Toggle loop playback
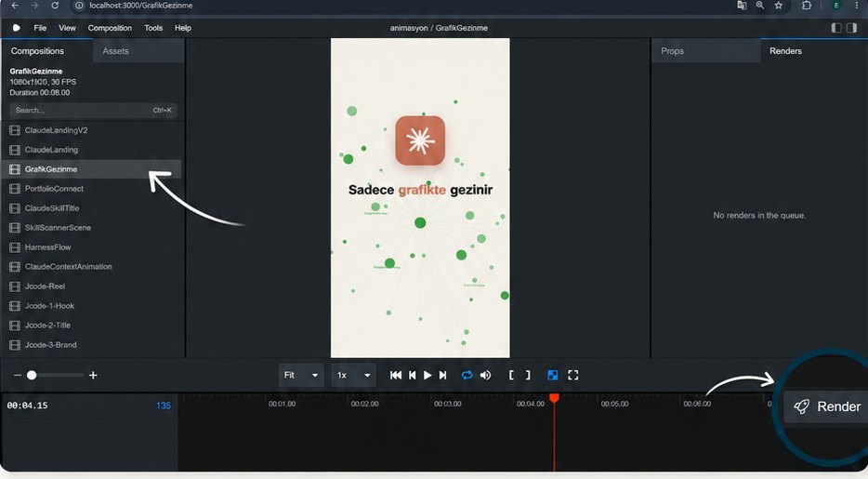Viewport: 868px width, 479px height. click(467, 375)
